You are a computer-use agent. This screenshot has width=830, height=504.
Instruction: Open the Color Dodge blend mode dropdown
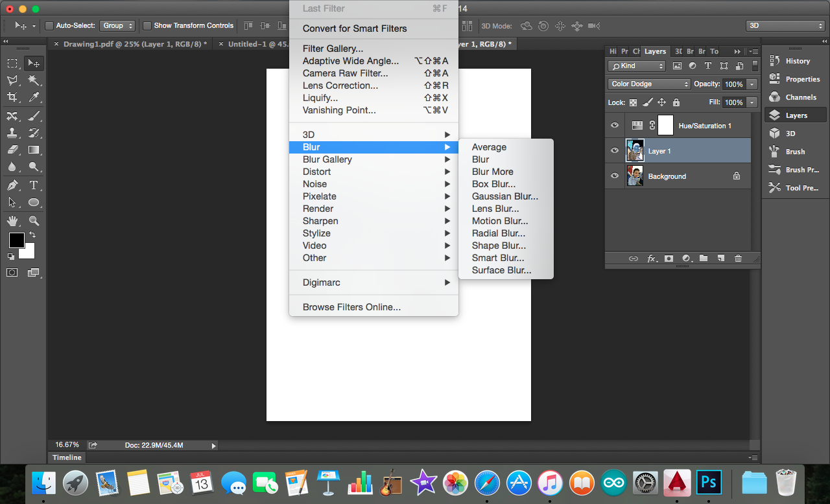tap(650, 84)
